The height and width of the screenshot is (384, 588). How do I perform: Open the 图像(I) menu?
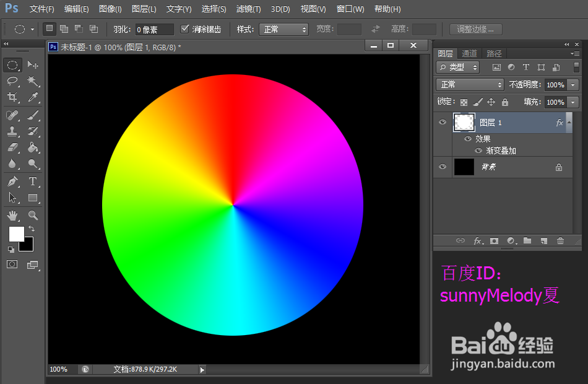(110, 9)
